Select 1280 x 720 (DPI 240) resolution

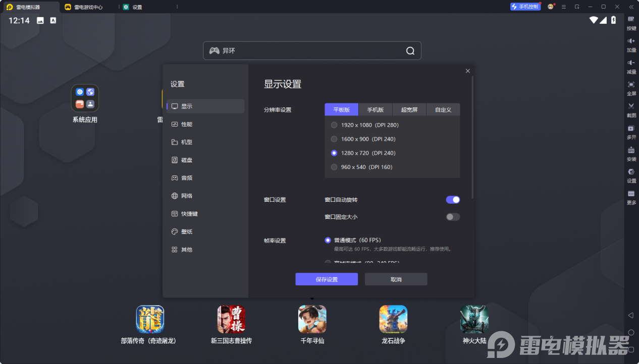point(334,153)
